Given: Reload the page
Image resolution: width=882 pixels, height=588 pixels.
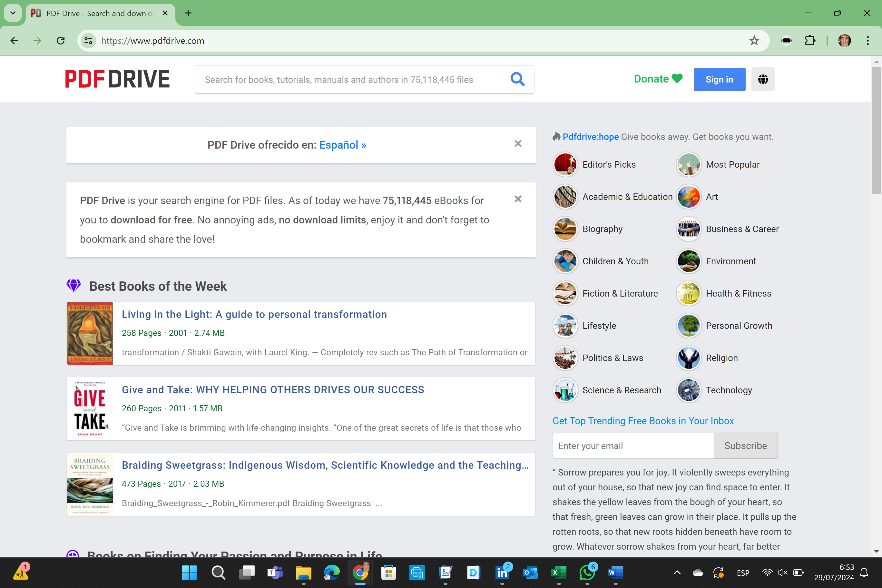Looking at the screenshot, I should 61,41.
